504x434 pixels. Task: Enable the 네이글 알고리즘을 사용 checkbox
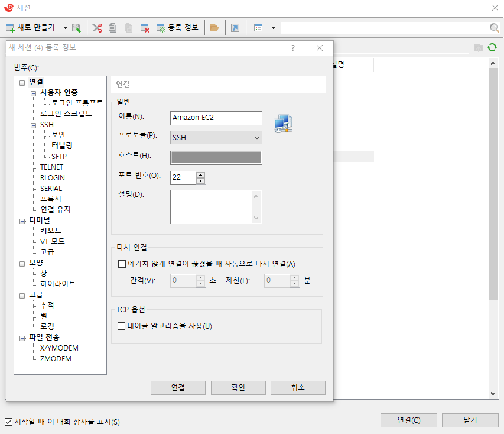coord(121,326)
